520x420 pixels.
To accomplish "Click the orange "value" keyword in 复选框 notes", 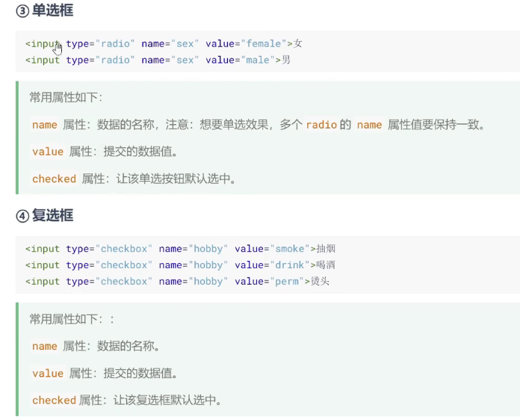I will (x=48, y=373).
